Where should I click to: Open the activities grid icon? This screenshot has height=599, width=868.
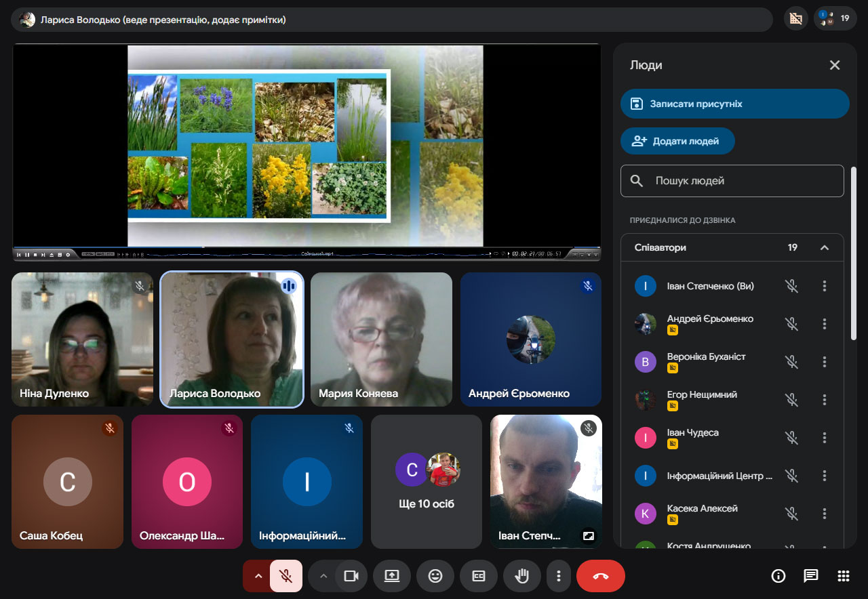[844, 576]
